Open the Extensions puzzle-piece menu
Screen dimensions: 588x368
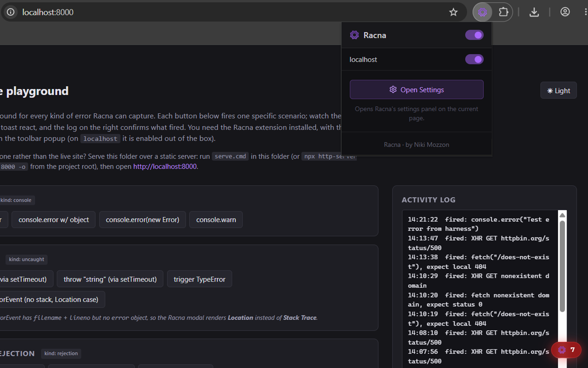pos(503,12)
